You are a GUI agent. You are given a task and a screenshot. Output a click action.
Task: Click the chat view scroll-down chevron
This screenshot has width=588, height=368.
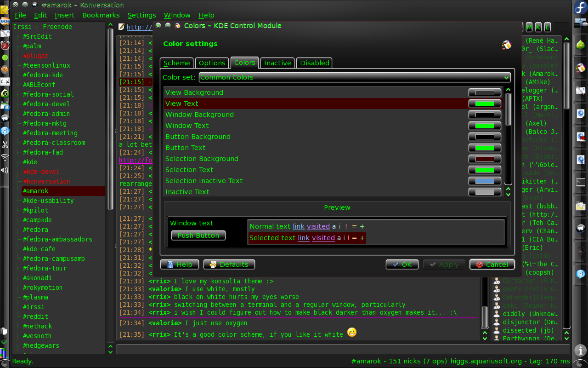[485, 338]
